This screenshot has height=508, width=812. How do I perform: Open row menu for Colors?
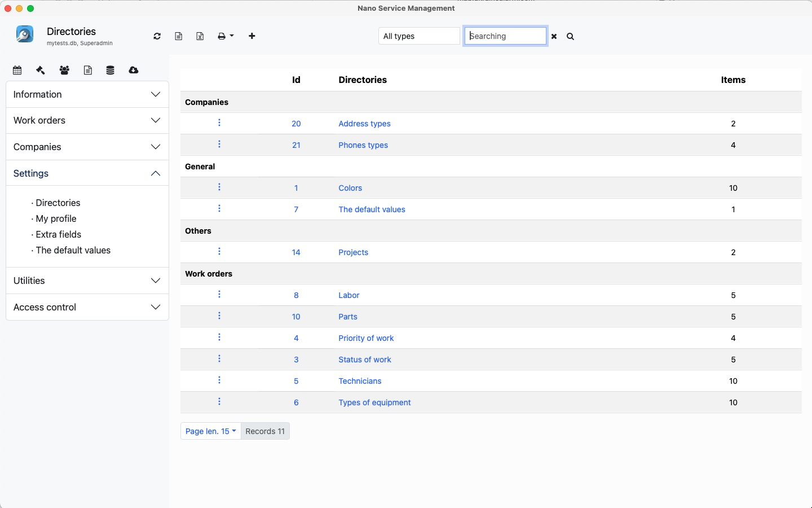219,187
